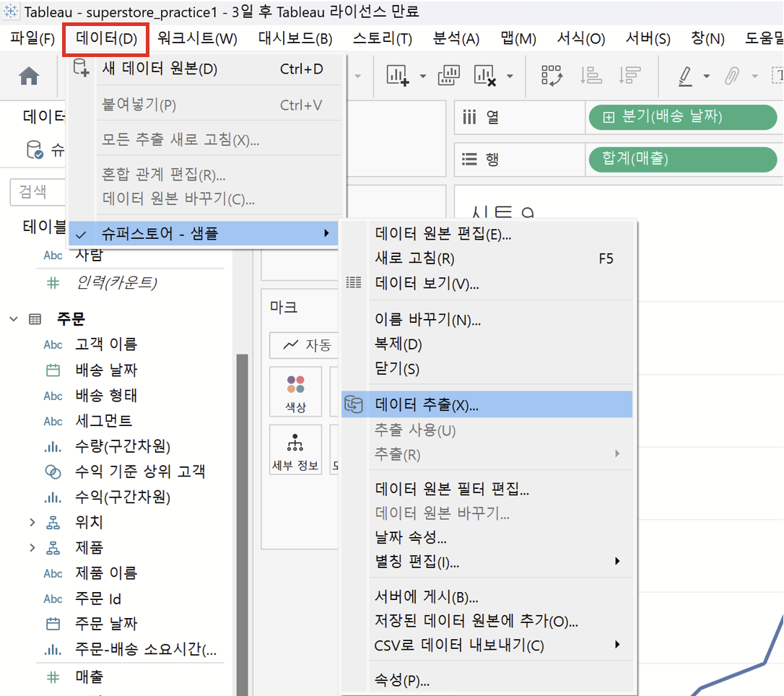Click the 합계(매출) row pill

pos(683,159)
